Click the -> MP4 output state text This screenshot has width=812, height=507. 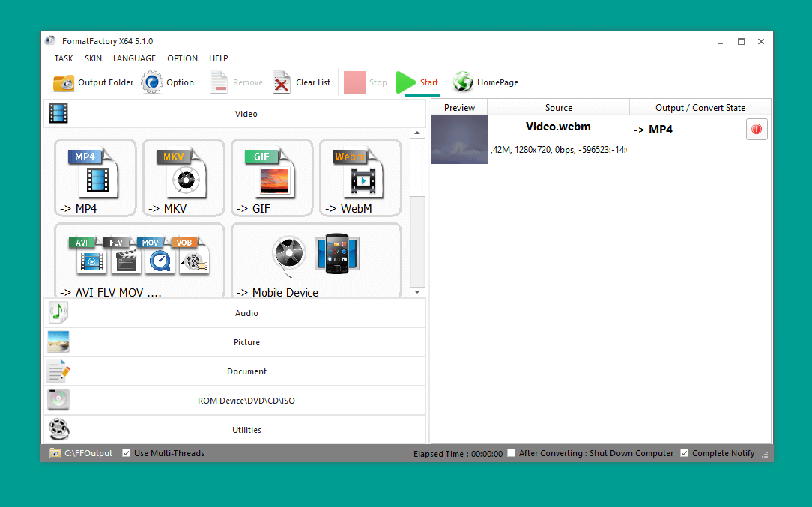[x=652, y=130]
